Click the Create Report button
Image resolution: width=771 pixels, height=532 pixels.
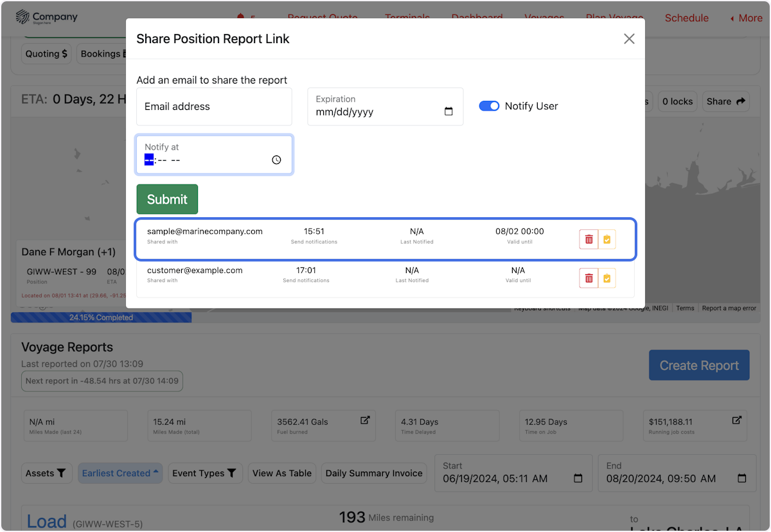pyautogui.click(x=699, y=365)
